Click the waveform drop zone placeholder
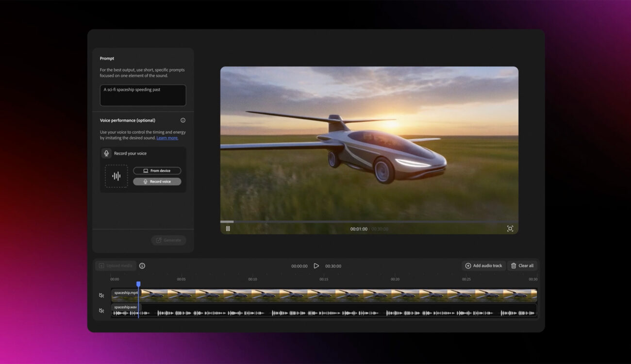 [116, 176]
